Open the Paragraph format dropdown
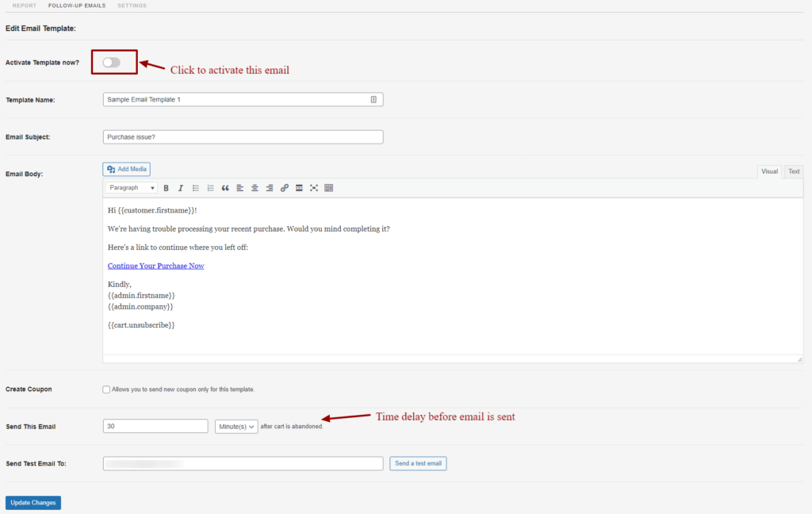 click(132, 188)
